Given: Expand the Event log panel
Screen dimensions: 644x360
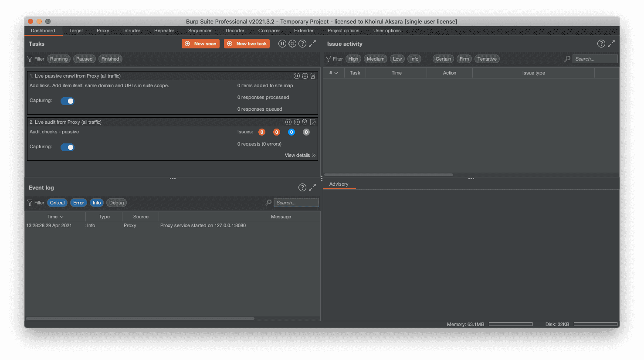Looking at the screenshot, I should 312,187.
